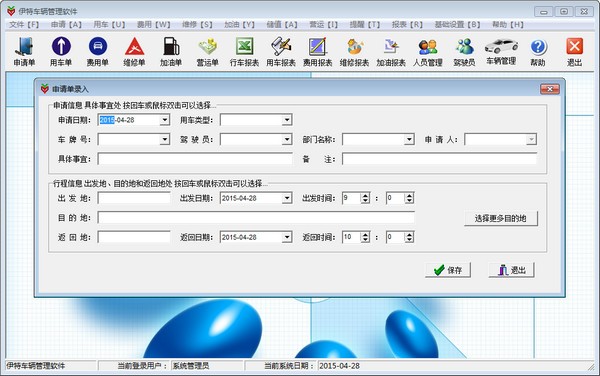Click the 目的地 text field
600x376 pixels.
(256, 218)
